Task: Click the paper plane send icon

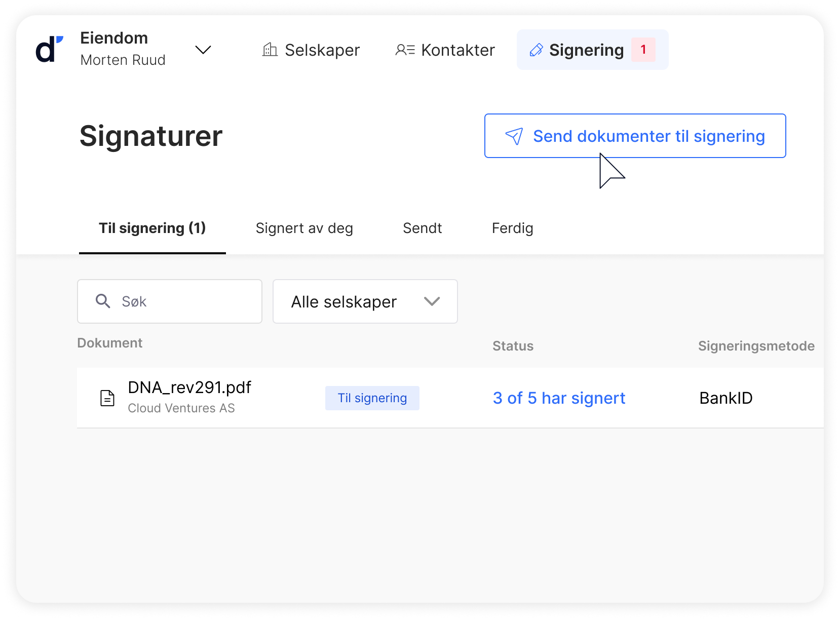Action: coord(514,136)
